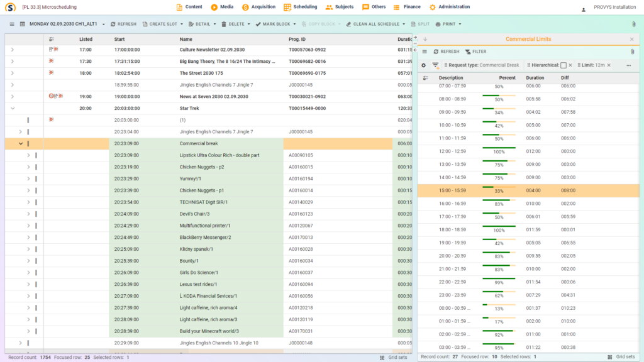The height and width of the screenshot is (362, 644).
Task: Collapse panel using the right arrow on the splitter
Action: 415,38
